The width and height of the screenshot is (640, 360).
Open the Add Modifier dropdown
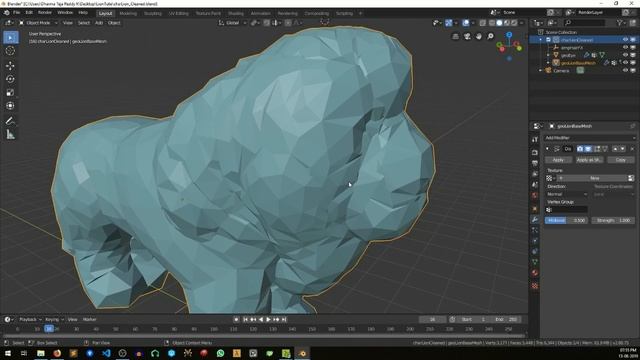coord(590,138)
